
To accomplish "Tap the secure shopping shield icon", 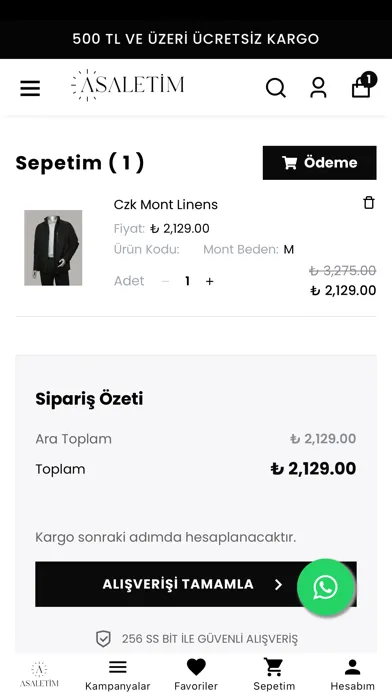I will [103, 639].
